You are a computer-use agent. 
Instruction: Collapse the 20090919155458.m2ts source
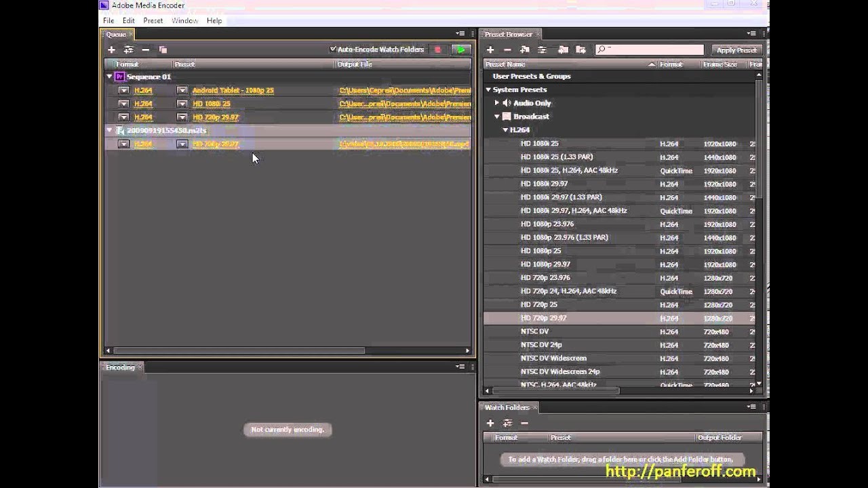[x=109, y=130]
